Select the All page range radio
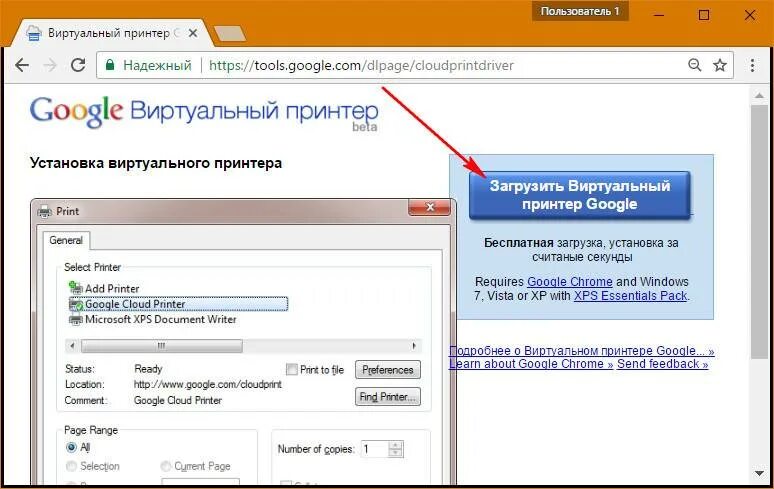The width and height of the screenshot is (774, 489). 72,447
